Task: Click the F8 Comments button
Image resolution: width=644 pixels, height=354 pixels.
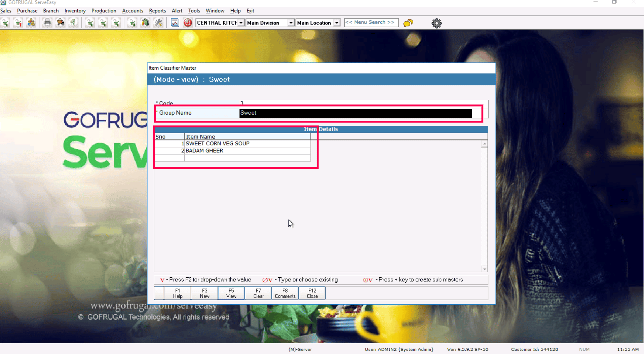Action: click(x=285, y=293)
